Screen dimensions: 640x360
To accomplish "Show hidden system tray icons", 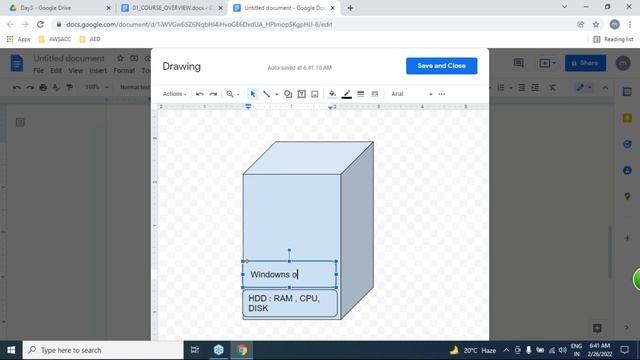I will click(x=506, y=350).
